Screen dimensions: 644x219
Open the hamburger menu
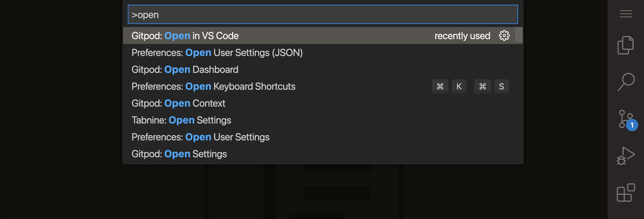pyautogui.click(x=626, y=14)
